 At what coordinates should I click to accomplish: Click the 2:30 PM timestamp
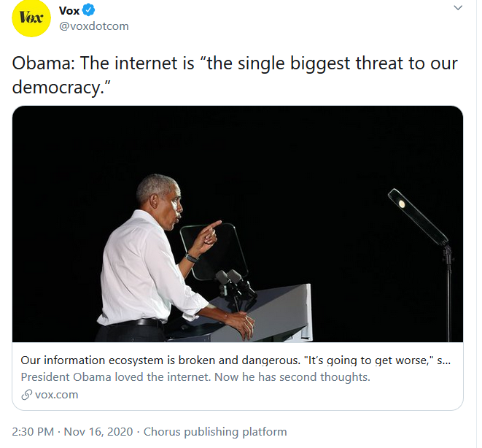click(33, 432)
